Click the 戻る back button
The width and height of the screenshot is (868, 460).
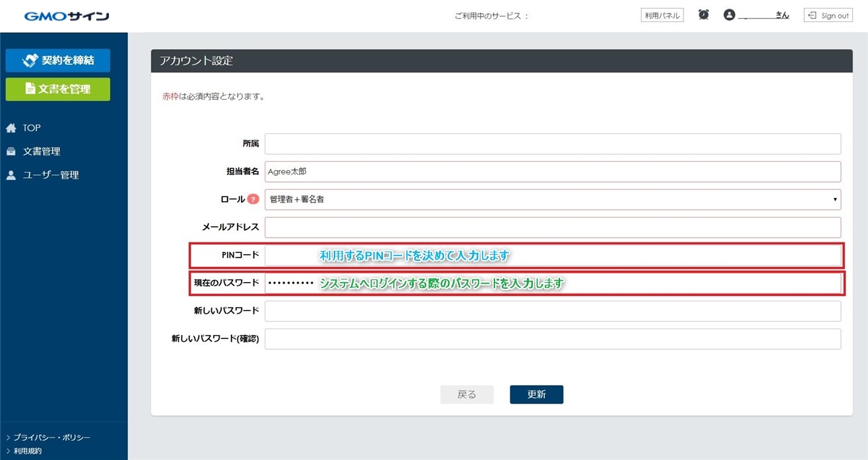467,394
